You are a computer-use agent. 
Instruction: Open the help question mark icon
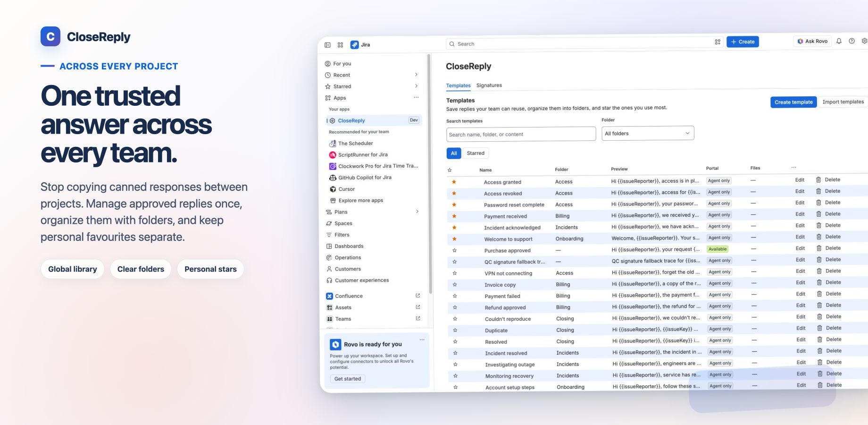click(x=851, y=41)
